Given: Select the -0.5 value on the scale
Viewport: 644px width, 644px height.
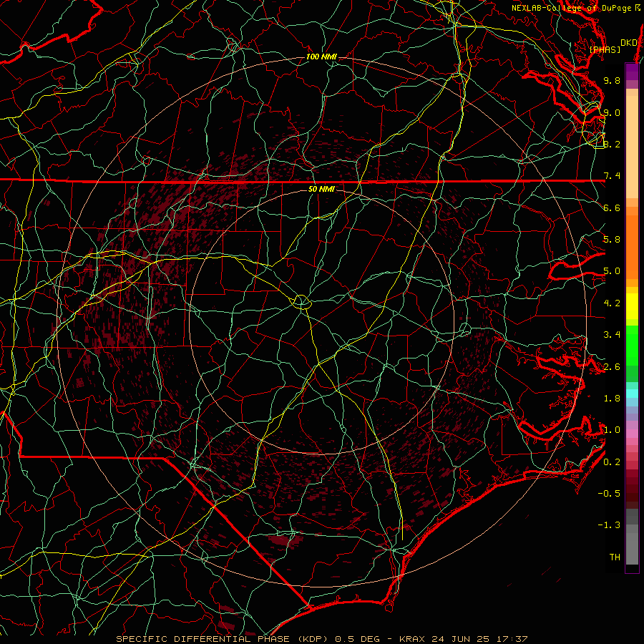Looking at the screenshot, I should (x=609, y=494).
